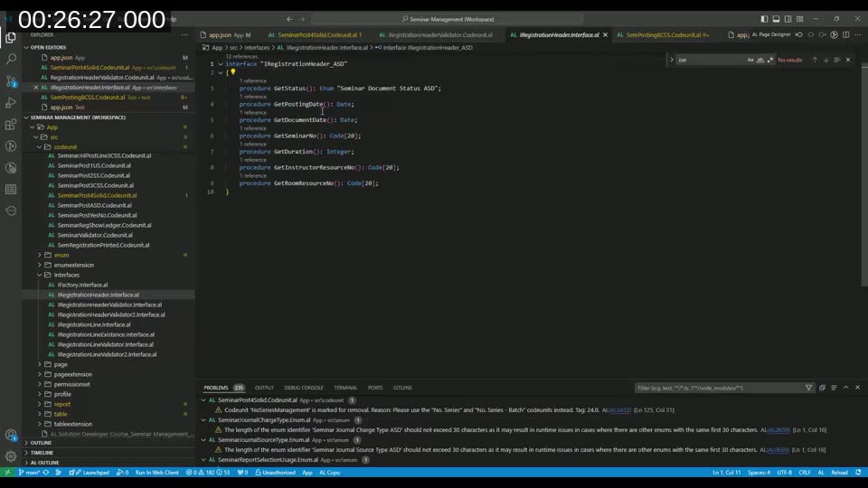Open the Extensions view
Screen dimensions: 868x488
tap(11, 125)
